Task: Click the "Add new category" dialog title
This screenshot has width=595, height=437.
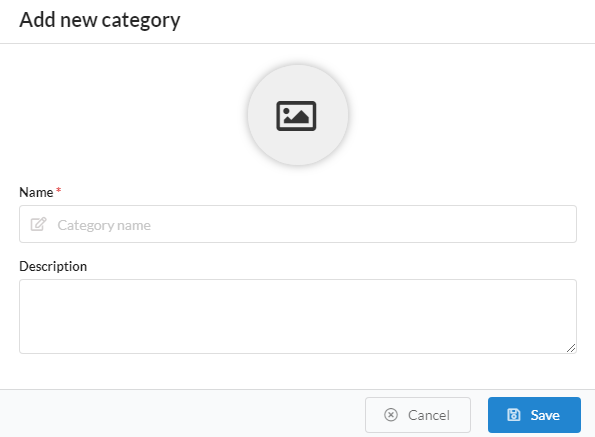Action: coord(100,20)
